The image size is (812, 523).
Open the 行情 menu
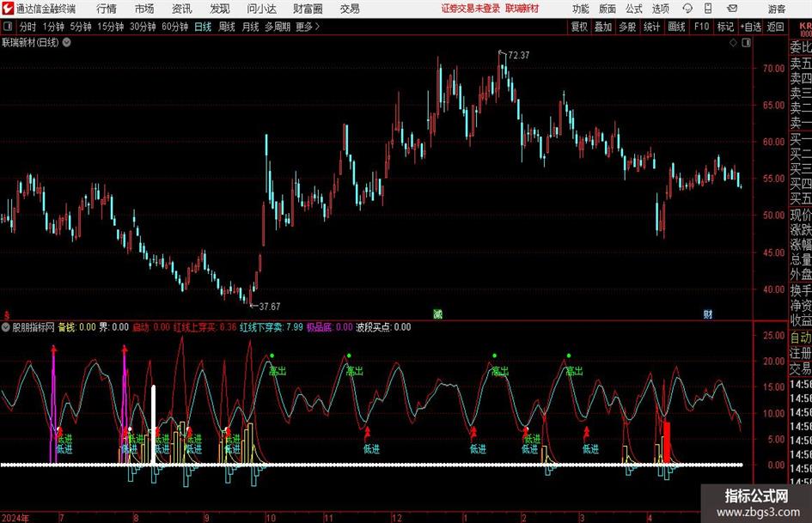click(x=107, y=9)
